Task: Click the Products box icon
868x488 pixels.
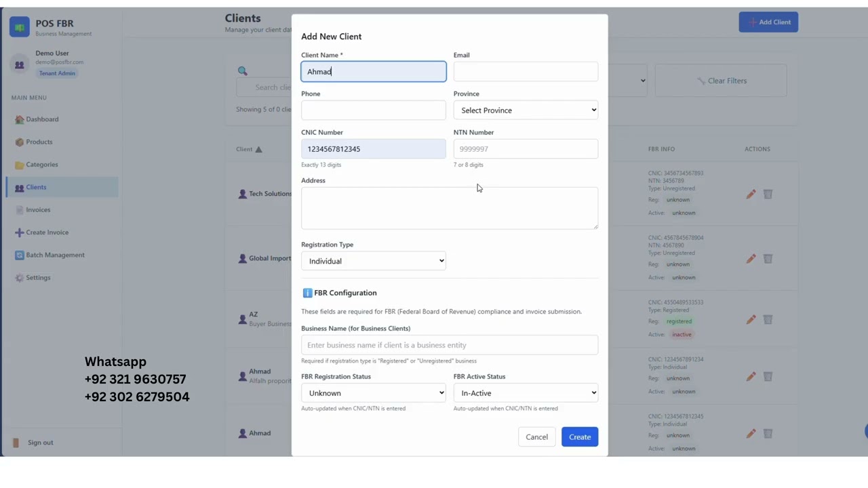Action: click(x=19, y=142)
